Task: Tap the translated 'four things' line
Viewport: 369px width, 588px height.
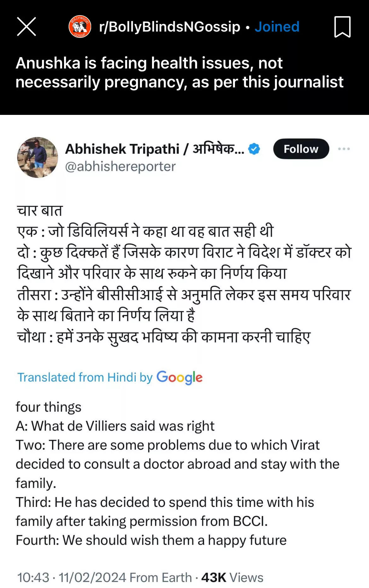Action: (x=49, y=407)
